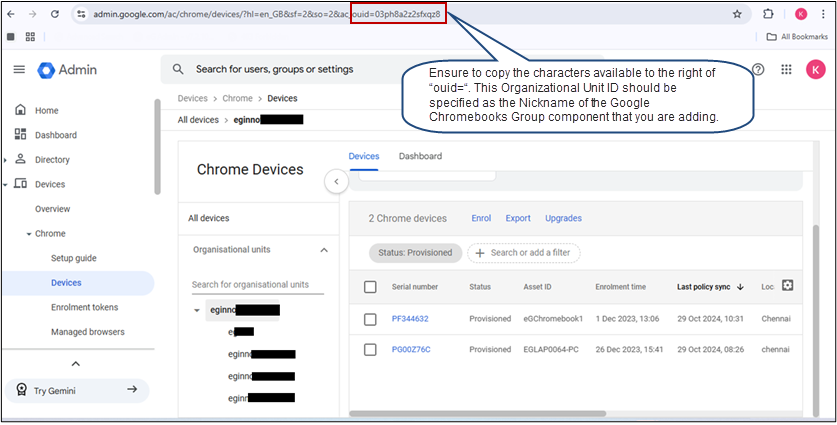Sort by Last policy sync column
Image resolution: width=837 pixels, height=425 pixels.
[710, 287]
